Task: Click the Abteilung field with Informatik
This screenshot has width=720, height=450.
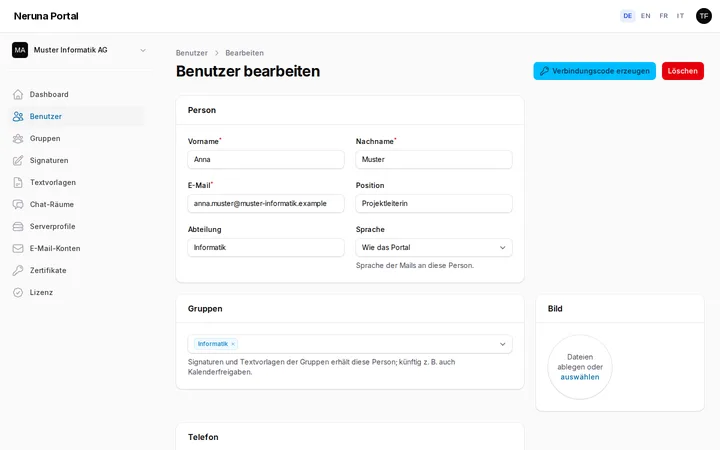Action: click(266, 248)
